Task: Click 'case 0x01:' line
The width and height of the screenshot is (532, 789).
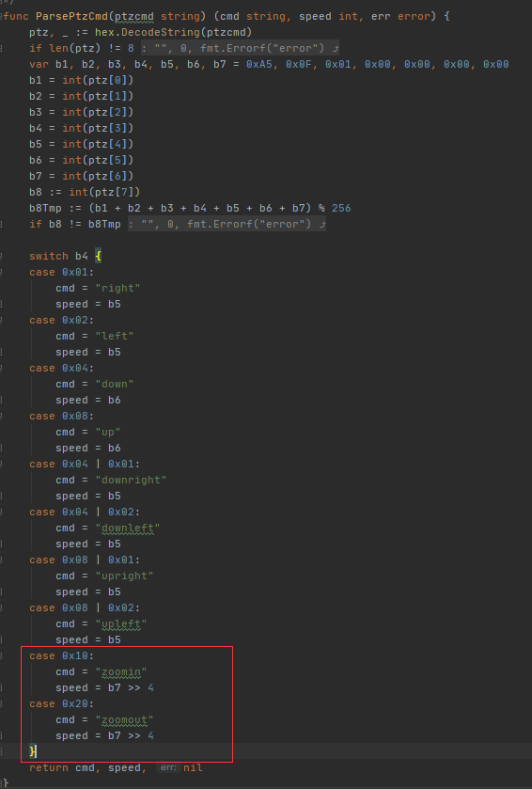Action: [x=62, y=272]
